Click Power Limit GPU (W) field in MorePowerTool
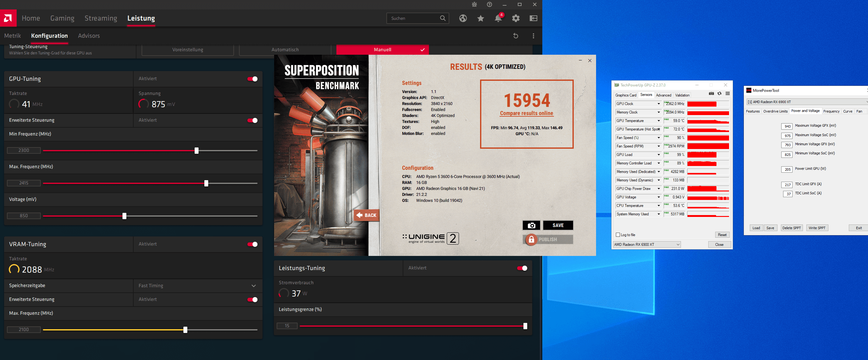This screenshot has height=360, width=868. click(x=787, y=169)
